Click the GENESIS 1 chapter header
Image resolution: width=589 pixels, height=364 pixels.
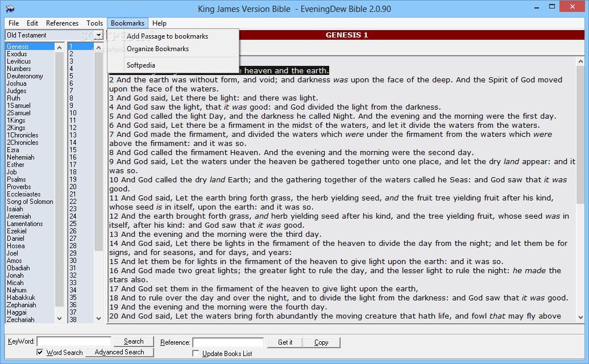tap(346, 35)
